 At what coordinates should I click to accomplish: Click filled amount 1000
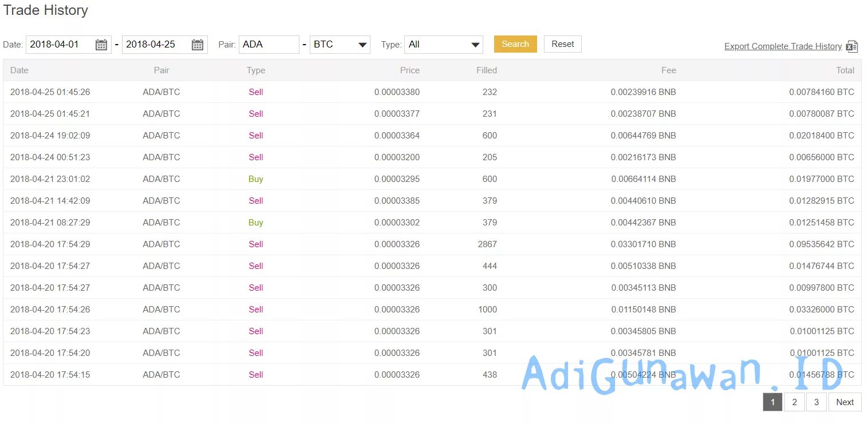tap(487, 310)
